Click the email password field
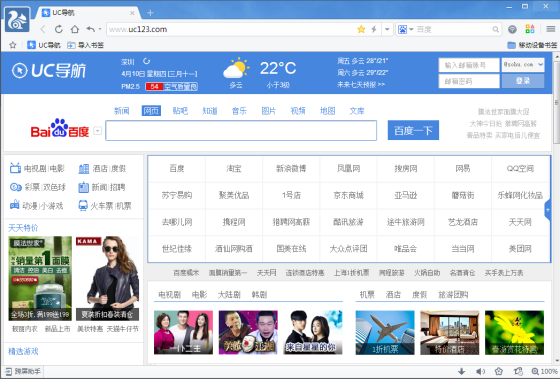 point(469,81)
